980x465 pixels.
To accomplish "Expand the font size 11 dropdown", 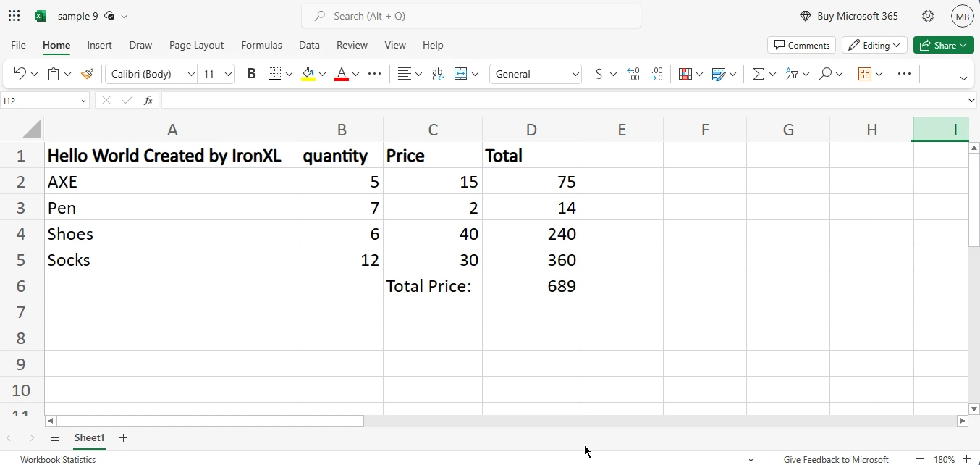I will [229, 74].
